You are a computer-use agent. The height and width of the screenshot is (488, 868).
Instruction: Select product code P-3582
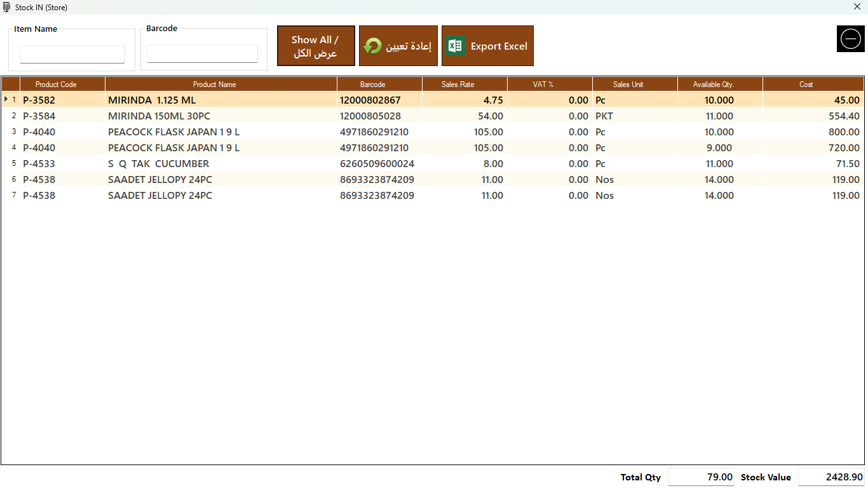click(x=39, y=100)
